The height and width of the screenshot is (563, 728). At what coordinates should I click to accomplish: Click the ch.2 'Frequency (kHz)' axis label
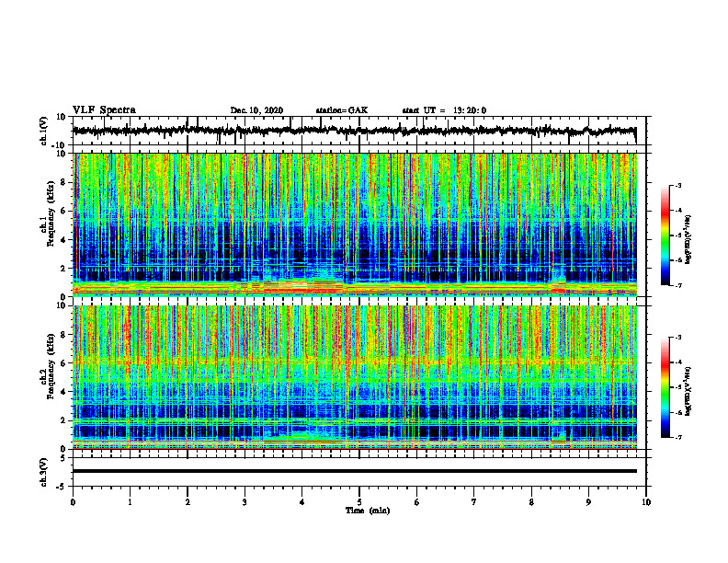pyautogui.click(x=51, y=366)
